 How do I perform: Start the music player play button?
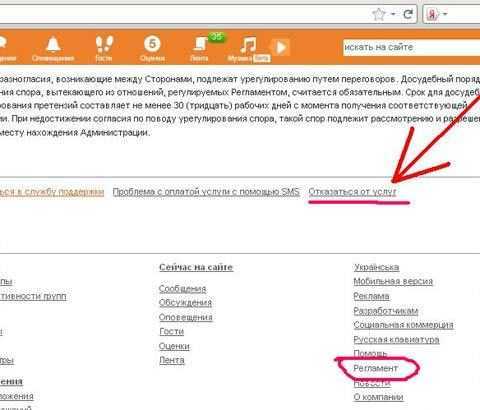click(281, 47)
